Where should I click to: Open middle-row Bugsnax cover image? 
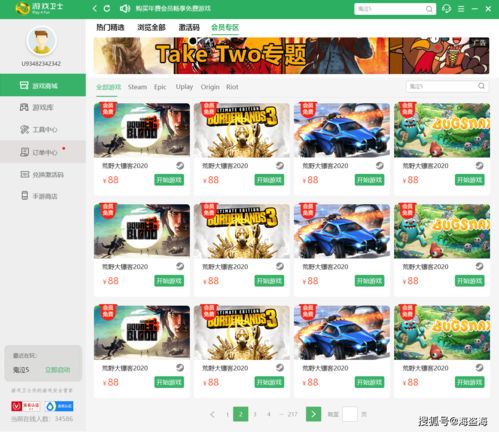pyautogui.click(x=442, y=231)
